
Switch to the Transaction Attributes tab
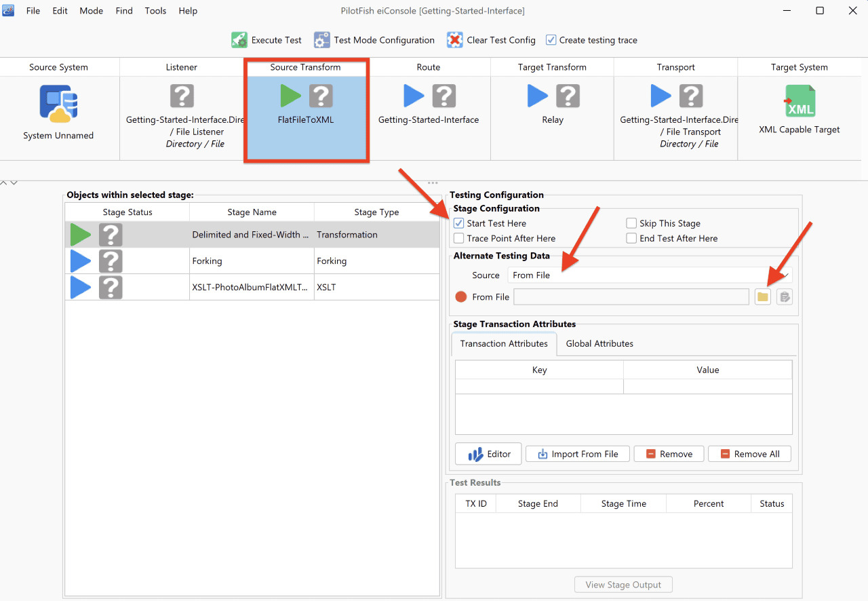tap(504, 343)
